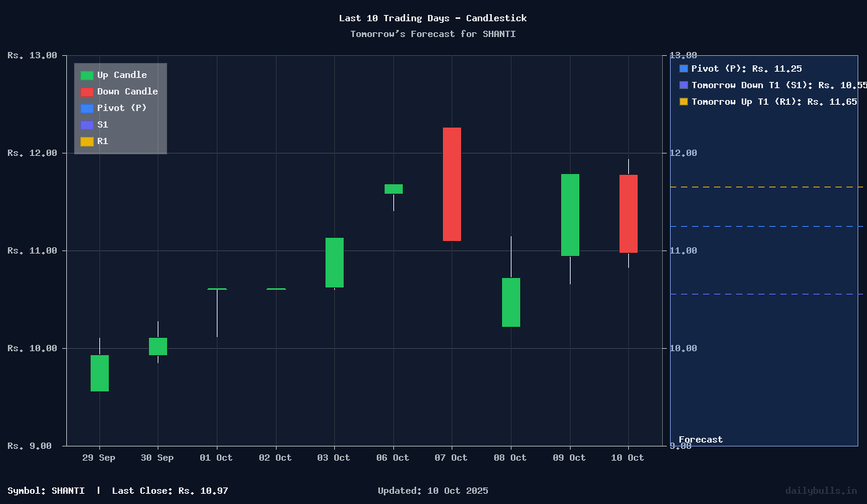Click the Tomorrow Up T1 (R1) forecast marker
Viewport: 867px width, 504px height.
(x=683, y=102)
